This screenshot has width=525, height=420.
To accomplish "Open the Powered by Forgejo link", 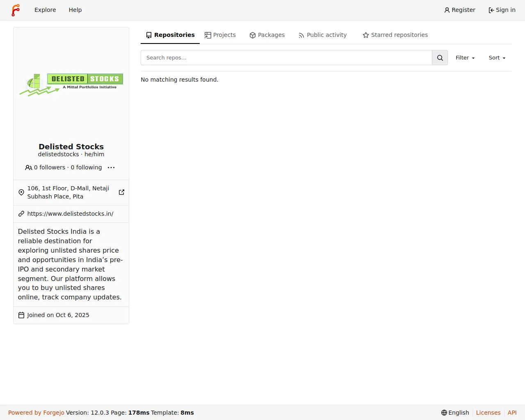I will [36, 413].
